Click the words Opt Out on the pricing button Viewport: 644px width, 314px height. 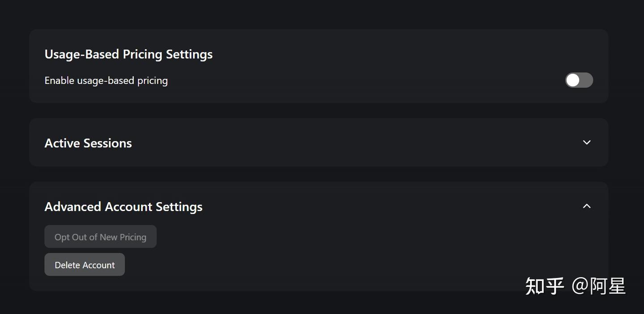71,237
